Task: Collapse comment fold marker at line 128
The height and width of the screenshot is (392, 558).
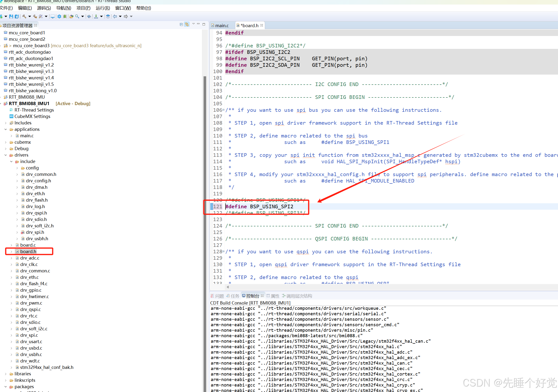Action: pyautogui.click(x=224, y=252)
